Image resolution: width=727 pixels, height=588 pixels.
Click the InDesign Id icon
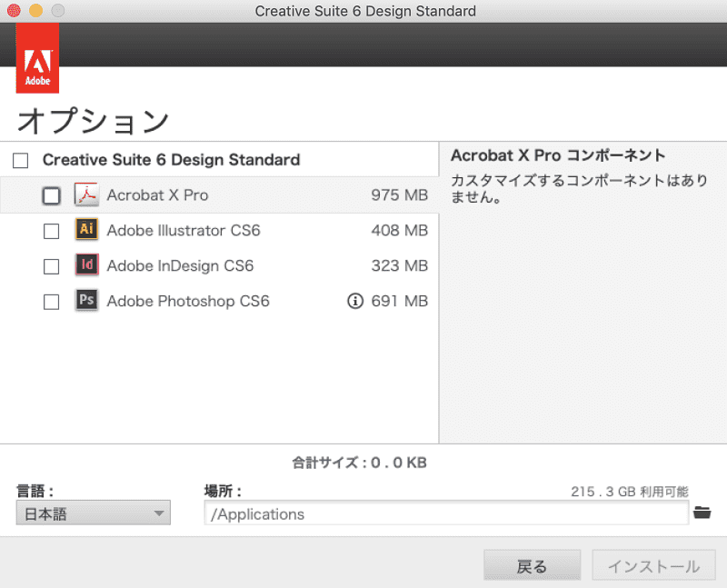coord(86,264)
